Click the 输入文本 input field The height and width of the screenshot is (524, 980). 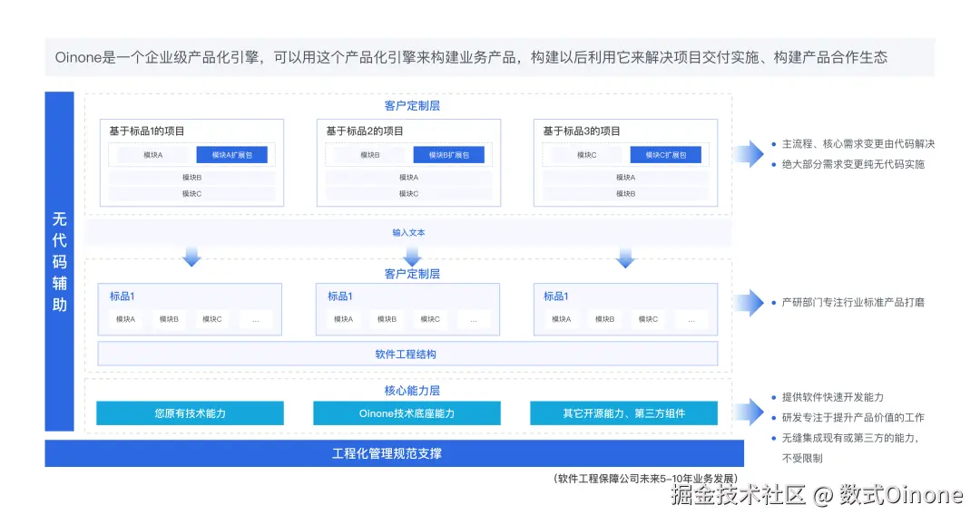[410, 232]
